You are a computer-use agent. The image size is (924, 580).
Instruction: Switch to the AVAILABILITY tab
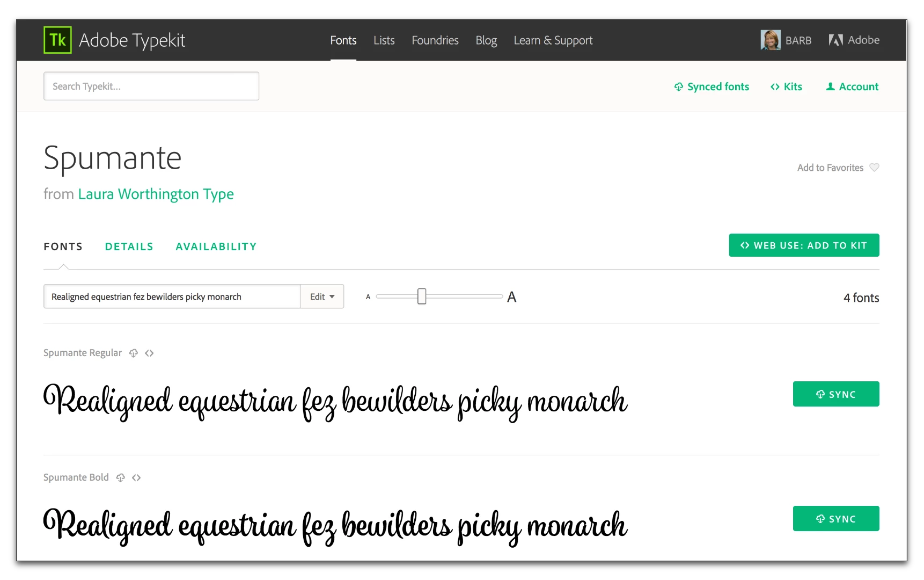click(x=216, y=247)
